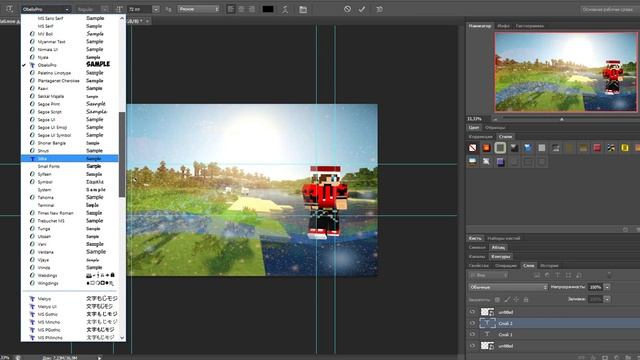This screenshot has width=640, height=360.
Task: Open the Коррекция panel tab
Action: pos(480,137)
